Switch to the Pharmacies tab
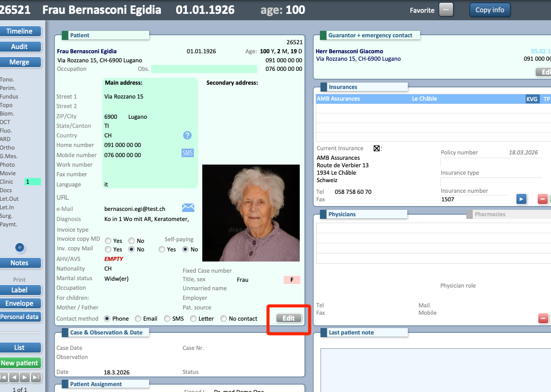 [x=489, y=214]
